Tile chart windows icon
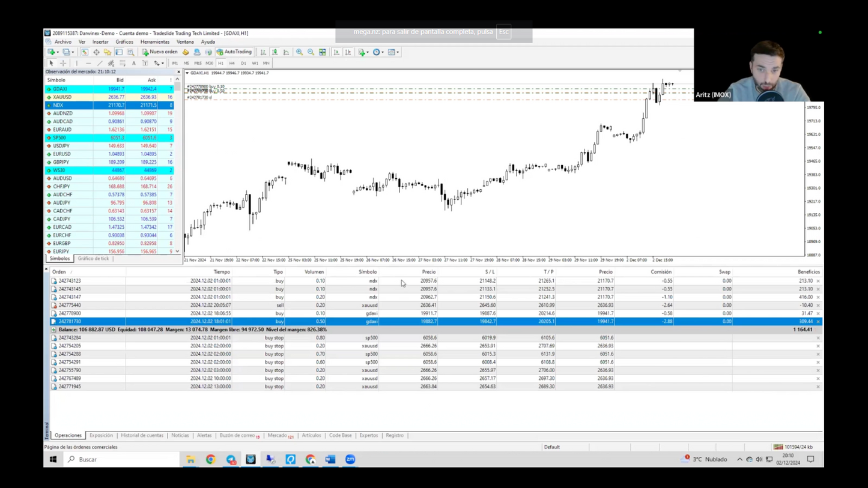The image size is (868, 488). click(323, 52)
